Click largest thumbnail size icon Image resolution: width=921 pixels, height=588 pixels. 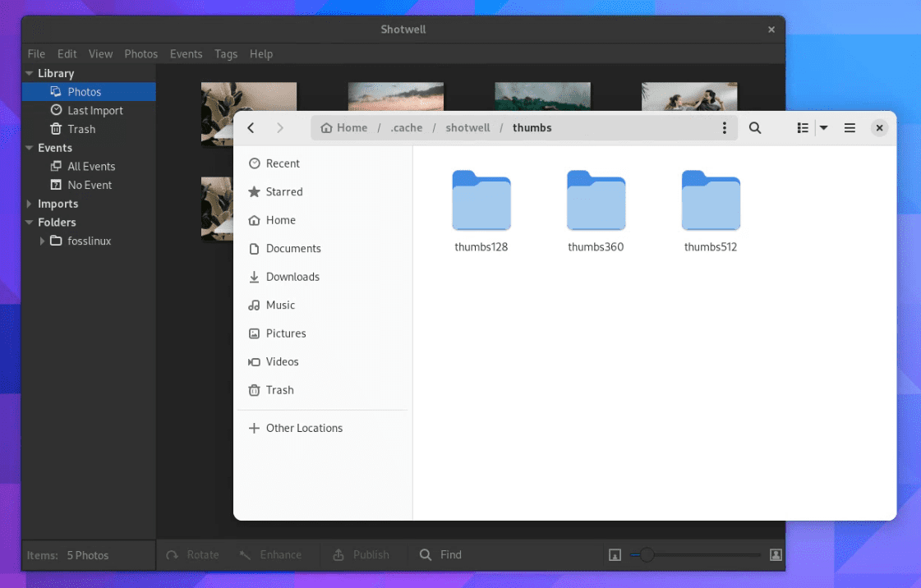(776, 555)
